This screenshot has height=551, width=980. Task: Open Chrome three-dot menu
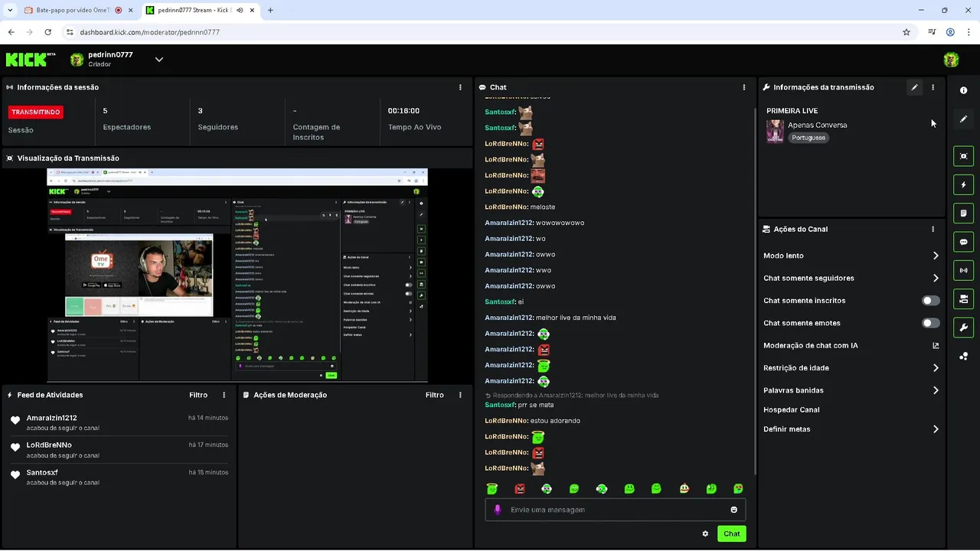pyautogui.click(x=969, y=32)
